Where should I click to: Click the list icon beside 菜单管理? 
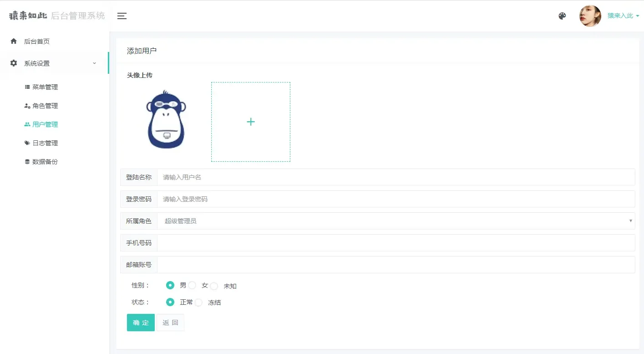27,87
